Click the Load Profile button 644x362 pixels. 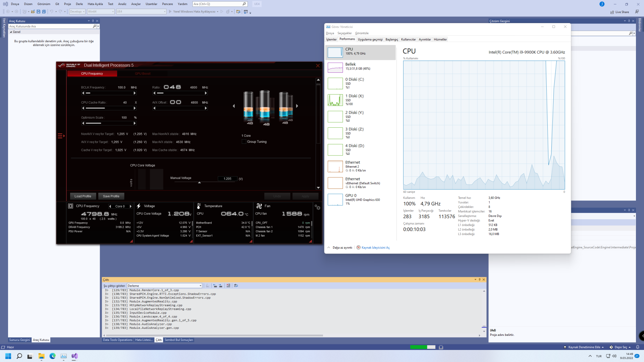point(83,196)
